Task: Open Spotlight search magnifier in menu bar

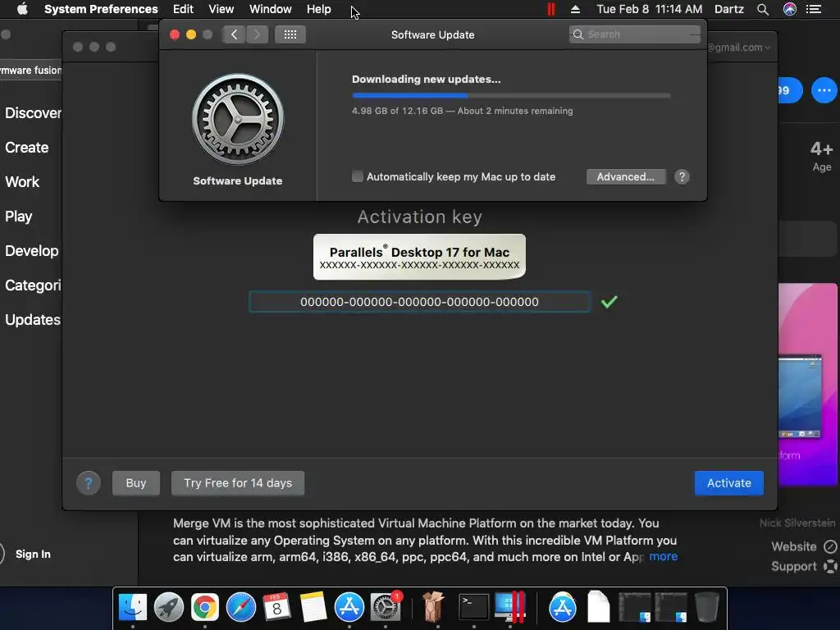Action: coord(763,9)
